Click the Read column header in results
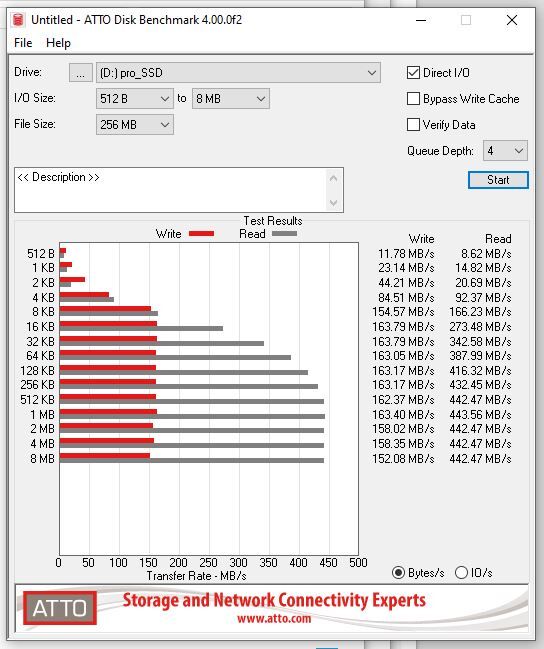The height and width of the screenshot is (649, 544). 498,239
